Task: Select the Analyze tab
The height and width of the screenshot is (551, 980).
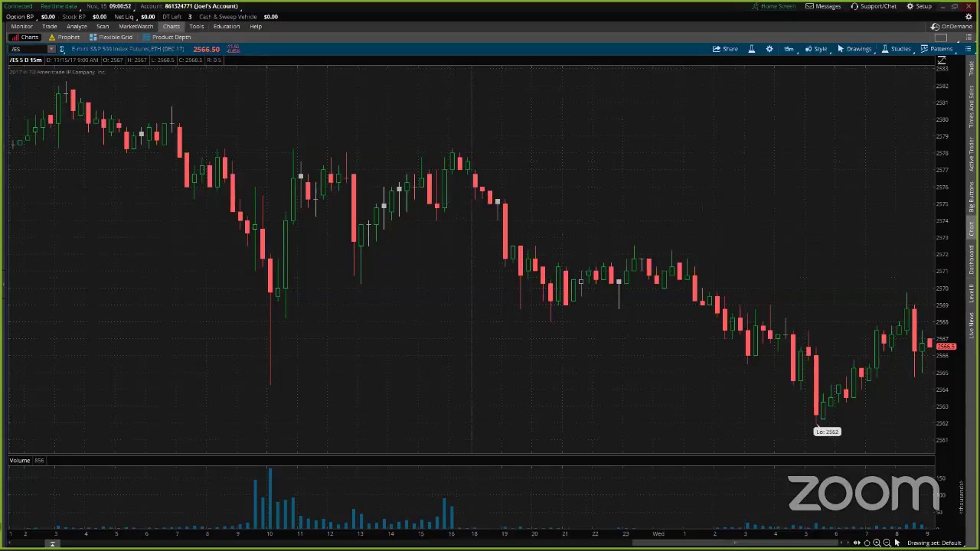Action: 77,26
